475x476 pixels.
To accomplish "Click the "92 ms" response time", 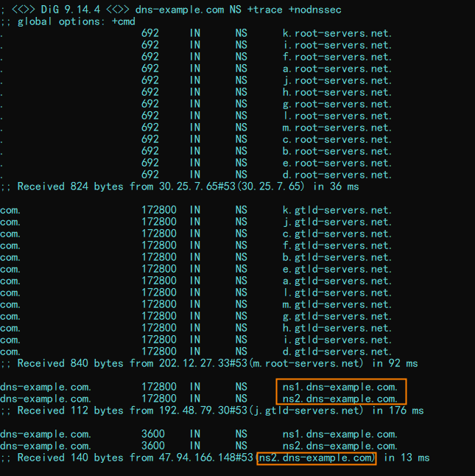I will (x=403, y=363).
